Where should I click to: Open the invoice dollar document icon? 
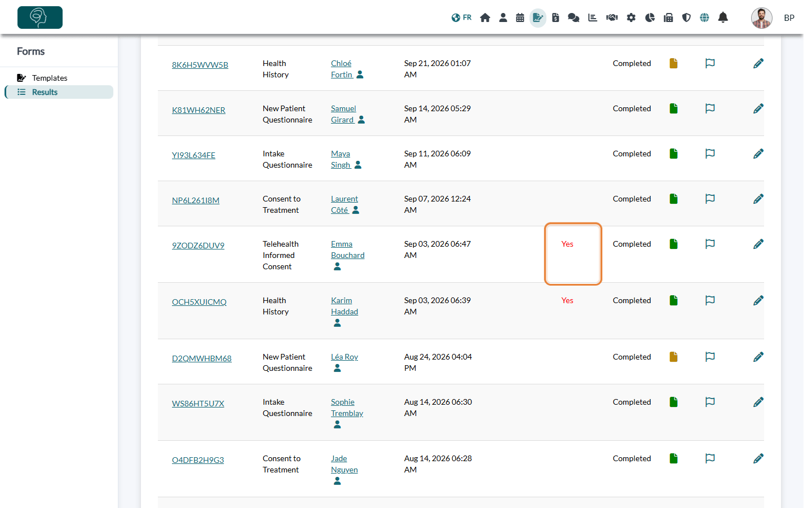point(555,17)
